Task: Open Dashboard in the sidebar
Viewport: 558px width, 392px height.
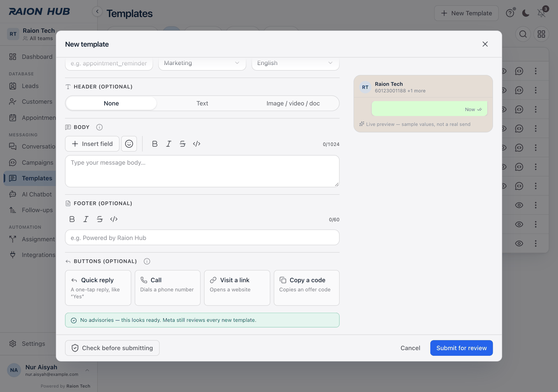Action: [31, 57]
